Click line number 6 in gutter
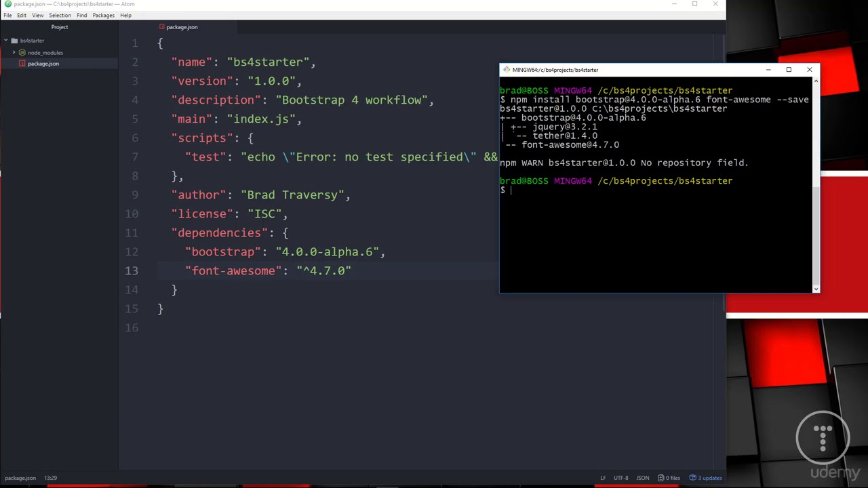 pyautogui.click(x=135, y=138)
